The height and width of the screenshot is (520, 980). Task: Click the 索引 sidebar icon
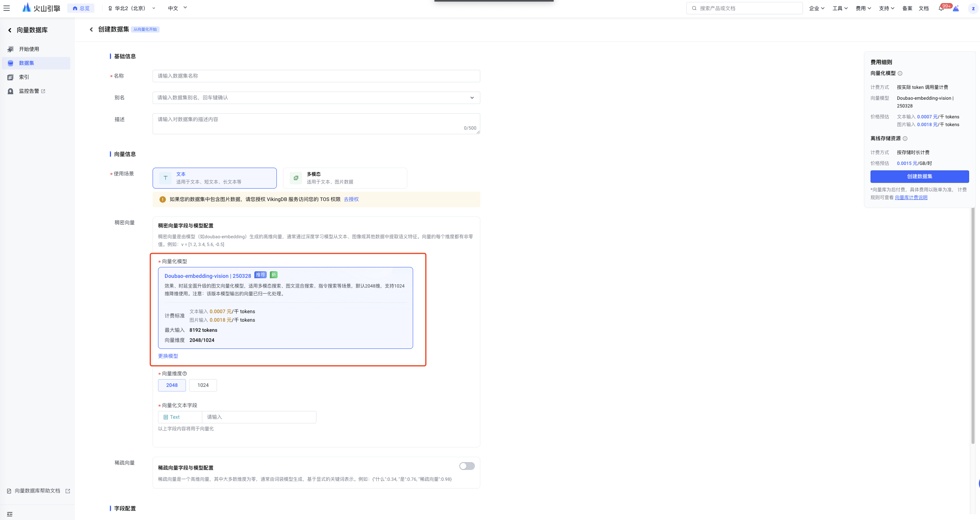[10, 77]
